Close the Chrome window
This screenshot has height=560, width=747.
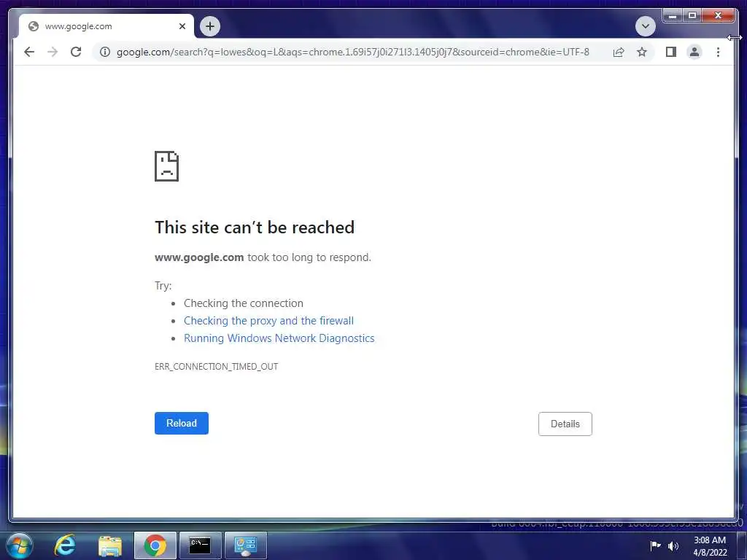[719, 16]
